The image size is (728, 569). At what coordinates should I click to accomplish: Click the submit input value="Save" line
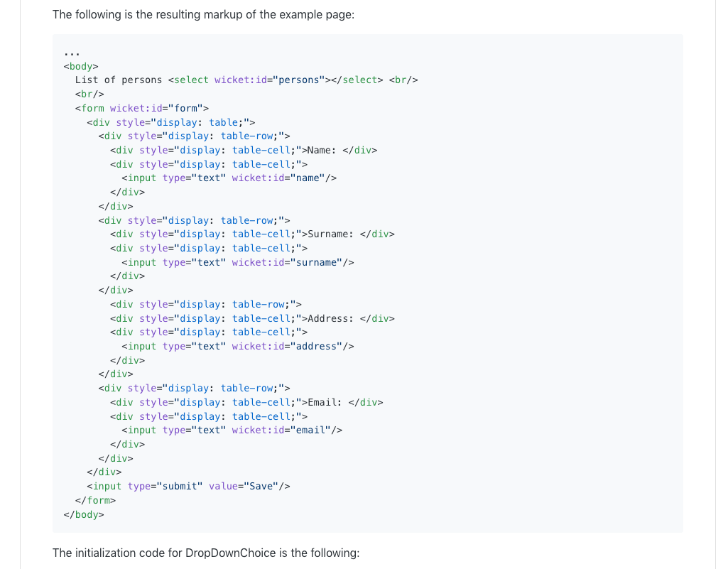pos(188,487)
